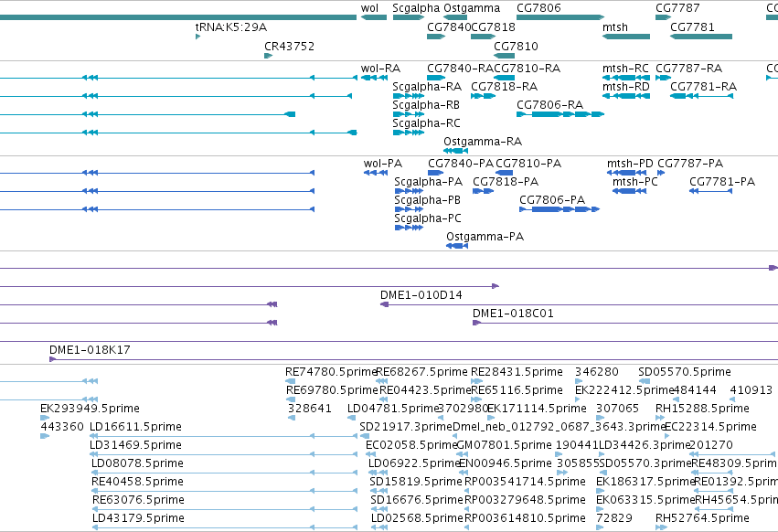778x532 pixels.
Task: Click the 346280 EST label
Action: coord(597,372)
